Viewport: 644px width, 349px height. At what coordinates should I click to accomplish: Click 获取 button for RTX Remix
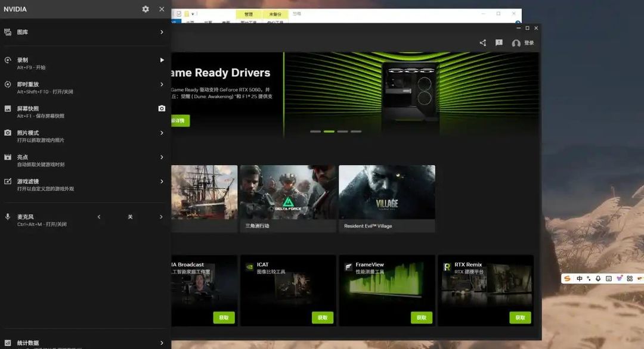point(520,317)
